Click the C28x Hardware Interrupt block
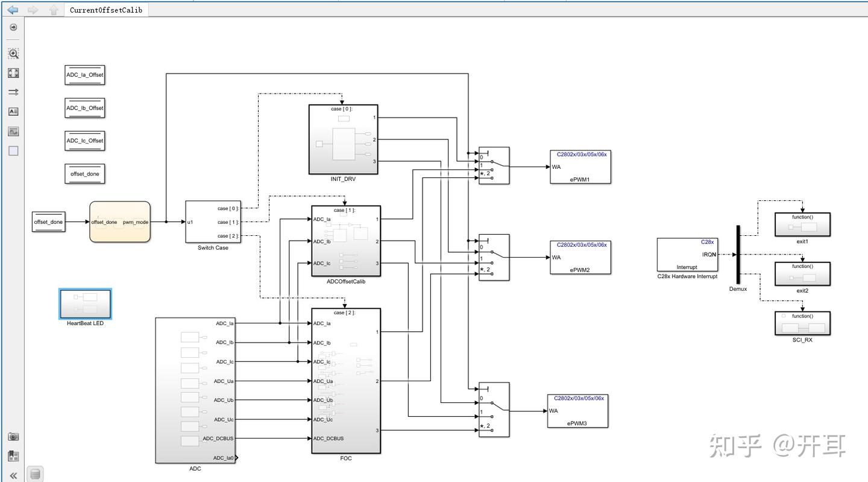 coord(687,254)
